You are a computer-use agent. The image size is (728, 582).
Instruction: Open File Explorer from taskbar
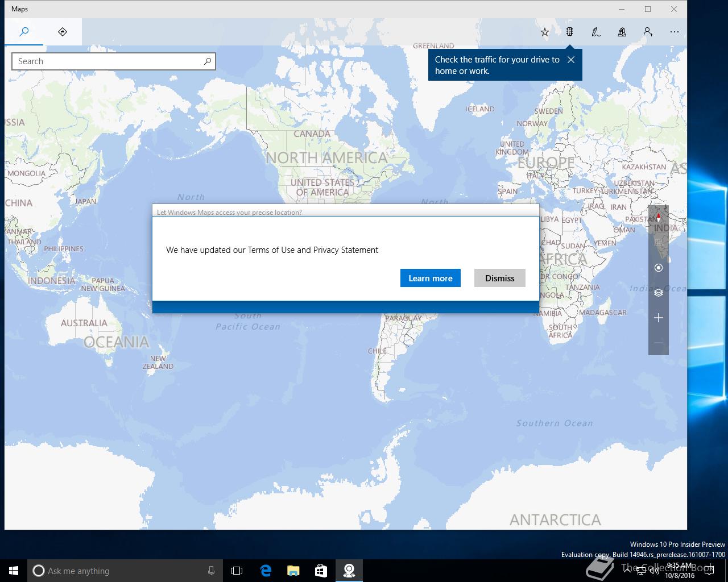point(293,571)
